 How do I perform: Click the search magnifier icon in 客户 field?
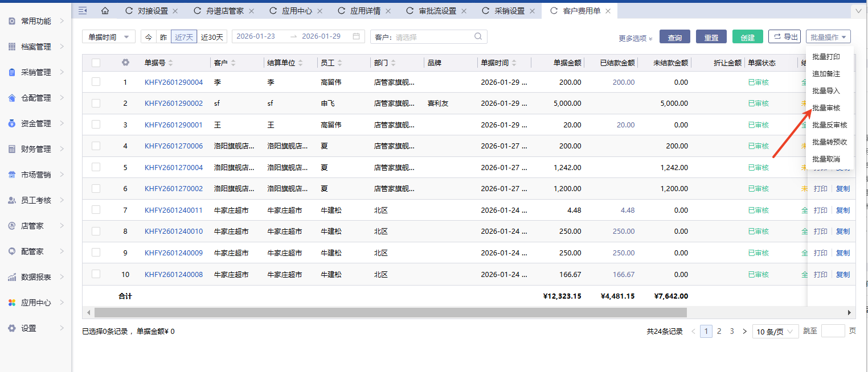(478, 36)
